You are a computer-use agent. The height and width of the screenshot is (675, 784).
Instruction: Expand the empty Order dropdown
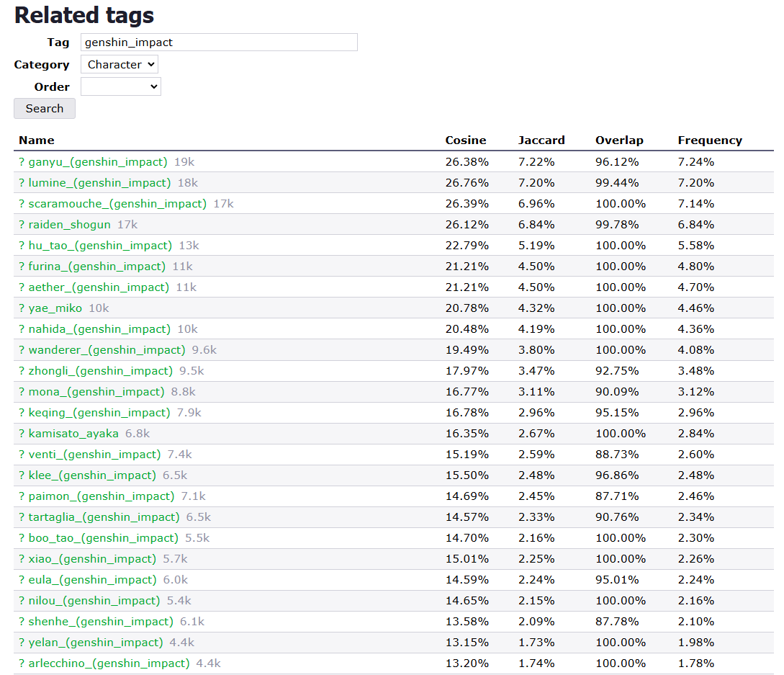tap(121, 87)
